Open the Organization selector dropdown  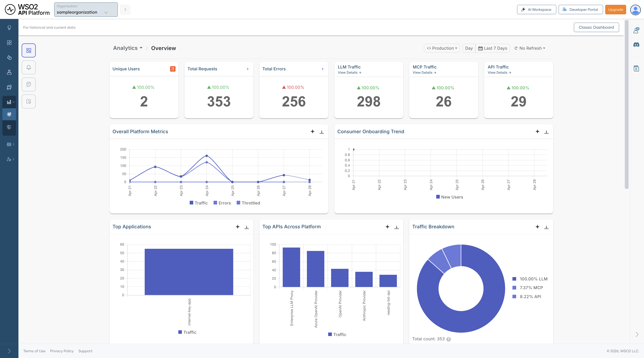tap(86, 10)
